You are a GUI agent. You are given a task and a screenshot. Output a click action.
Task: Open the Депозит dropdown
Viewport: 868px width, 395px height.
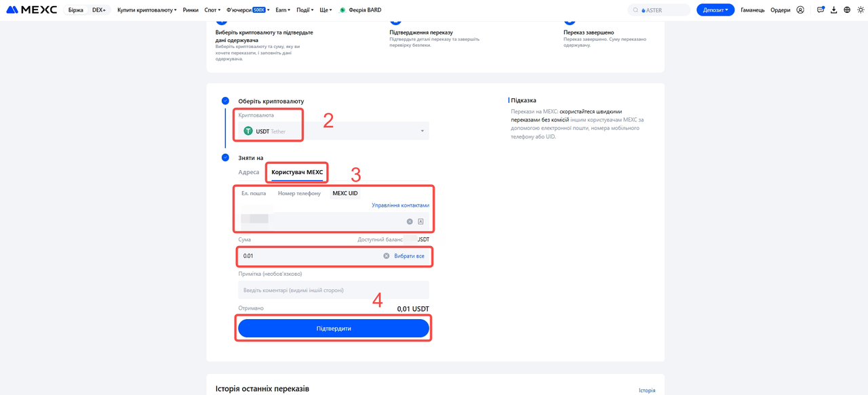(715, 10)
